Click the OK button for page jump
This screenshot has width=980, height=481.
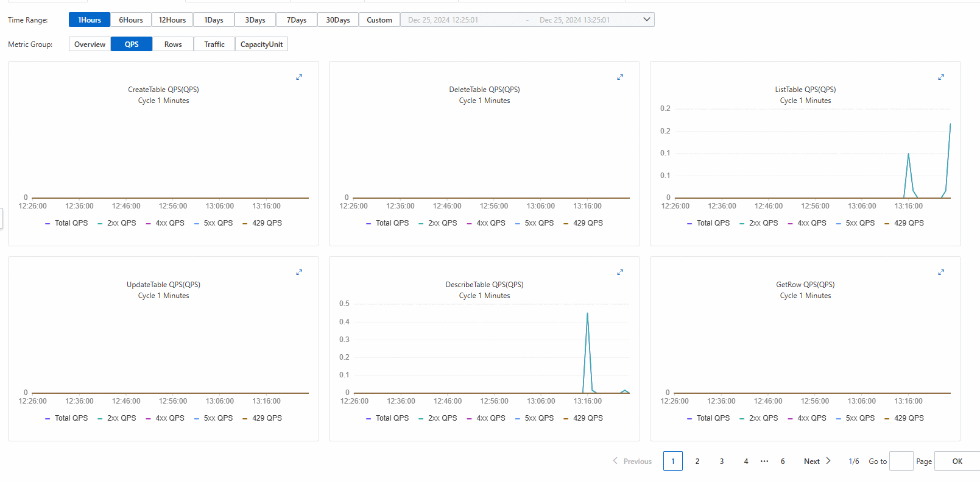(957, 461)
